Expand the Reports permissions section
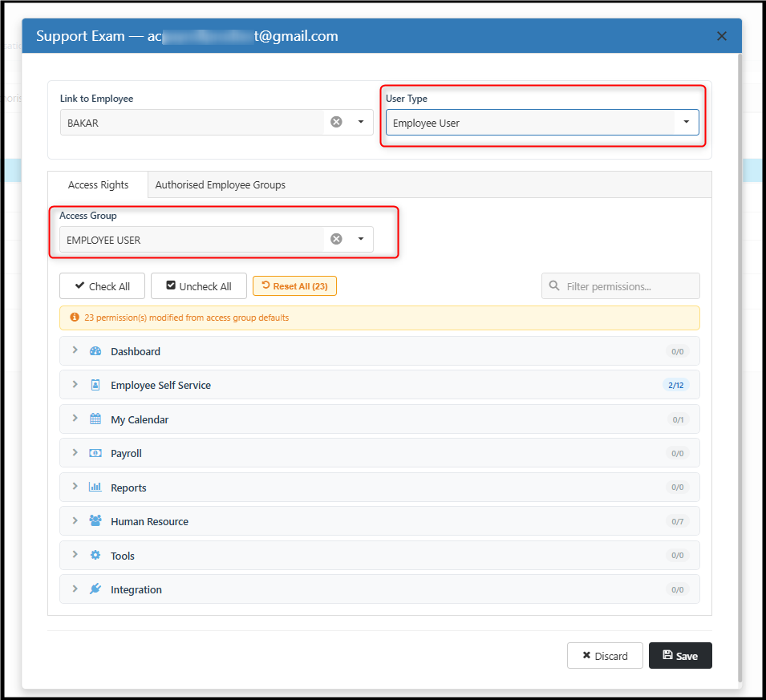The height and width of the screenshot is (700, 766). click(75, 486)
